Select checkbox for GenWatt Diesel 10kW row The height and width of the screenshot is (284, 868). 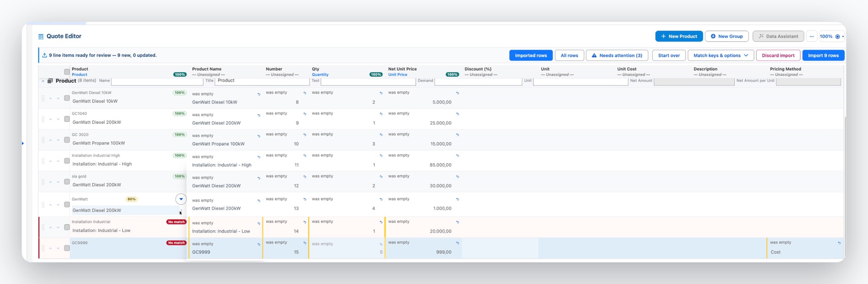click(67, 98)
